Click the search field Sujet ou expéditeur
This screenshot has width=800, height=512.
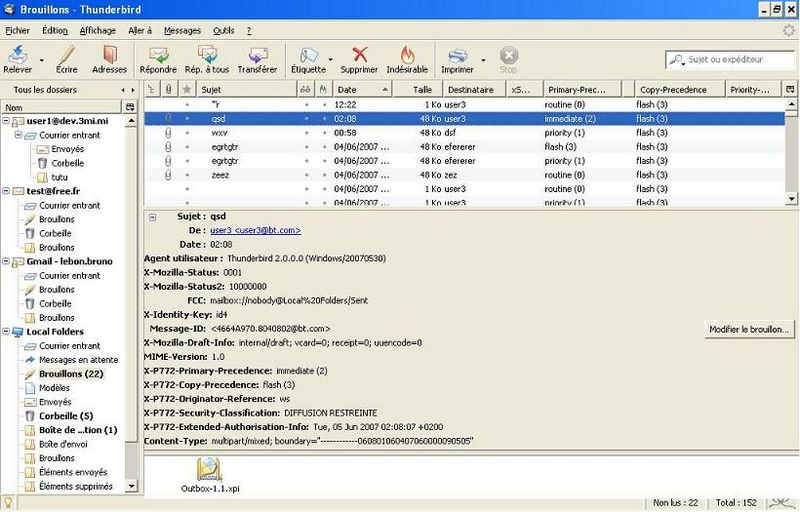tap(735, 60)
